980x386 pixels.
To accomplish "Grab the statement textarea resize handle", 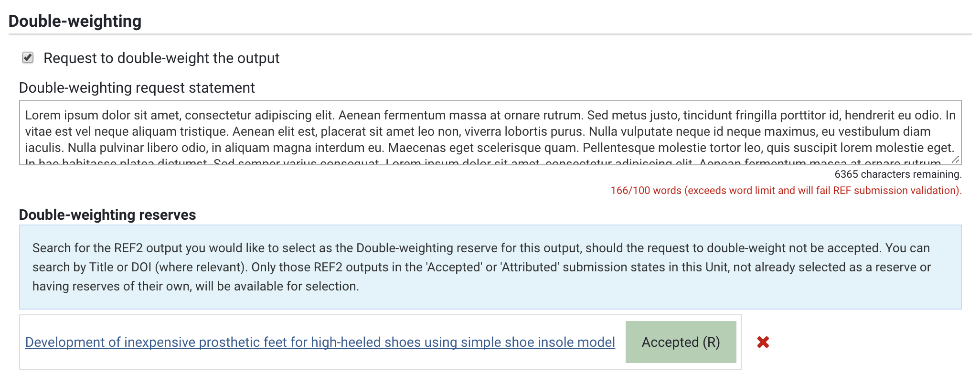I will click(955, 160).
